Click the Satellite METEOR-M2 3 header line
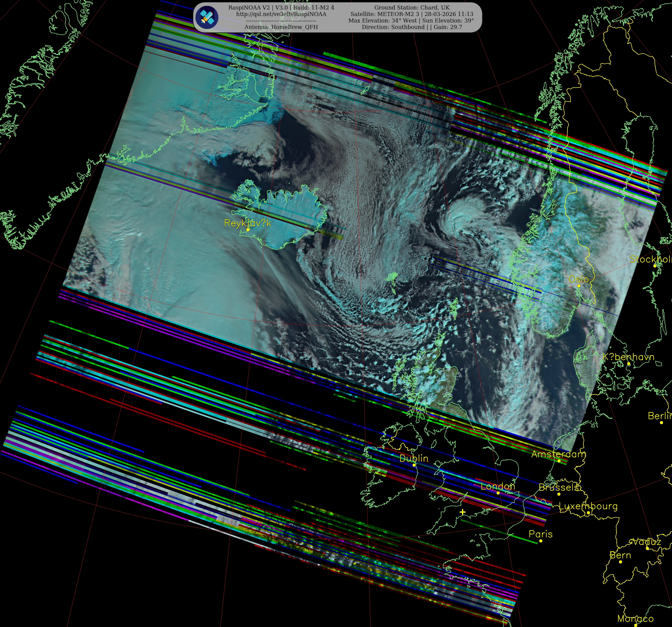 coord(412,14)
